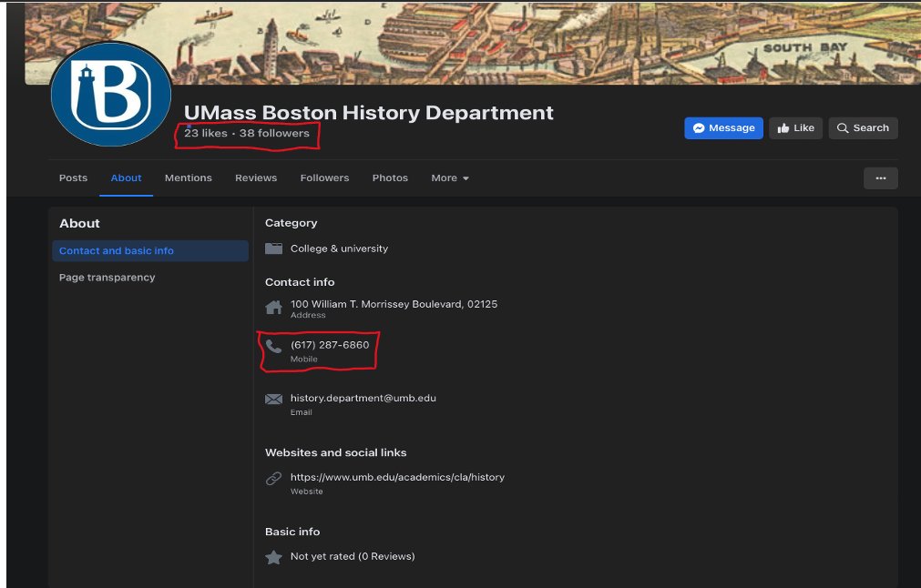Open the Photos tab

(x=390, y=177)
